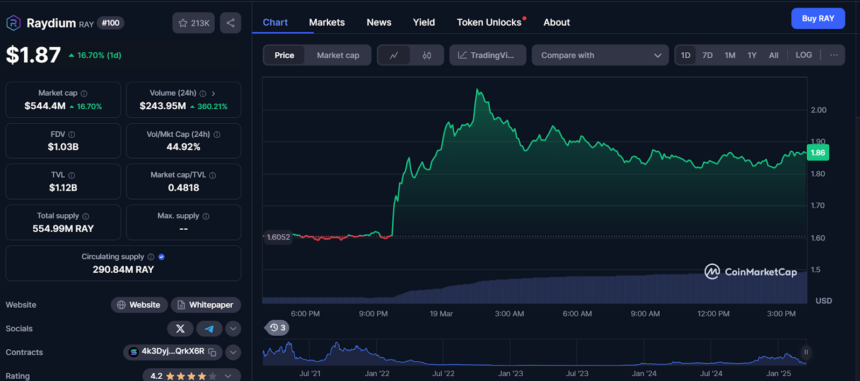Image resolution: width=860 pixels, height=381 pixels.
Task: Toggle LOG scale on chart
Action: [804, 55]
